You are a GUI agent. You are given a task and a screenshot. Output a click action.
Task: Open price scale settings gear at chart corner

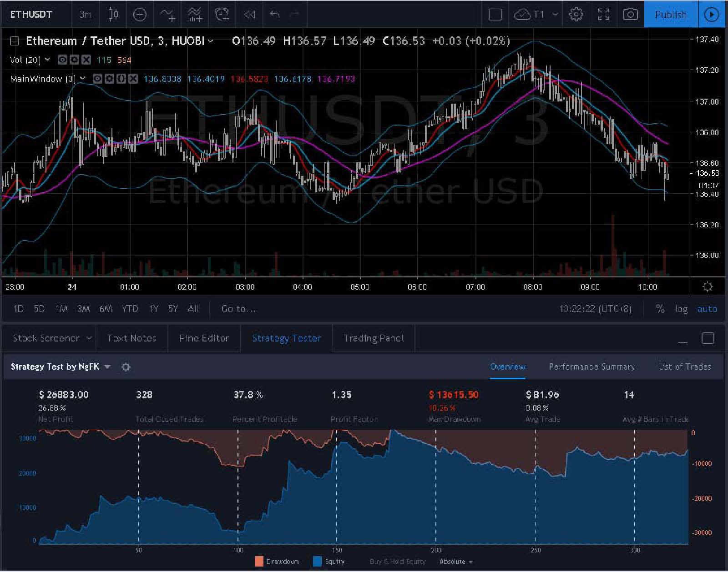click(x=708, y=286)
